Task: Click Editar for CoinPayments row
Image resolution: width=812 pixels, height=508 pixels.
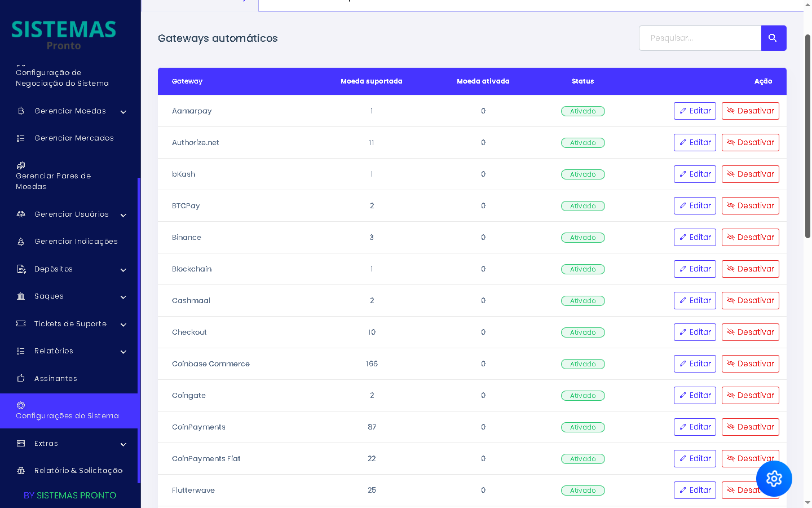Action: point(695,427)
